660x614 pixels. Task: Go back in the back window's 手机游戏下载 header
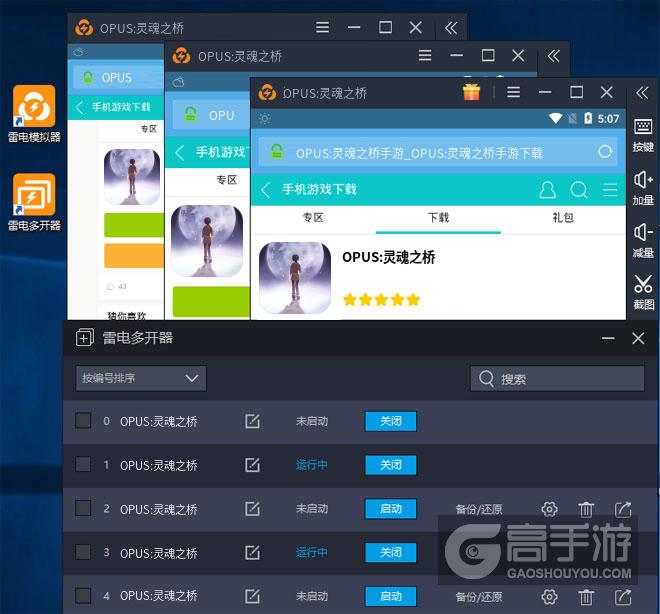[x=79, y=107]
